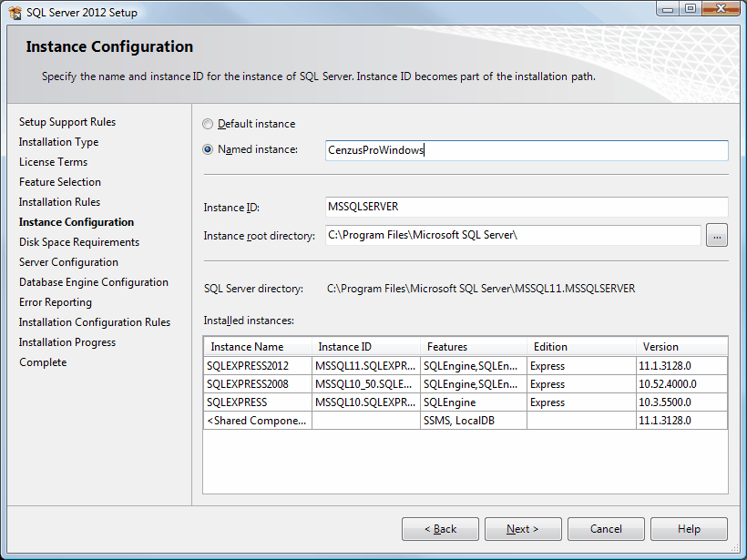The height and width of the screenshot is (560, 747).
Task: Proceed with the Next button
Action: pos(523,529)
